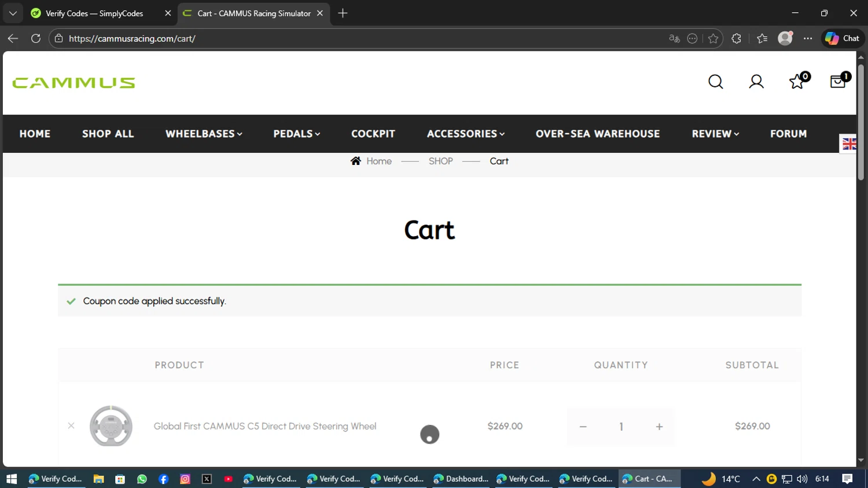Image resolution: width=868 pixels, height=488 pixels.
Task: Expand the ACCESSORIES dropdown menu
Action: click(466, 134)
